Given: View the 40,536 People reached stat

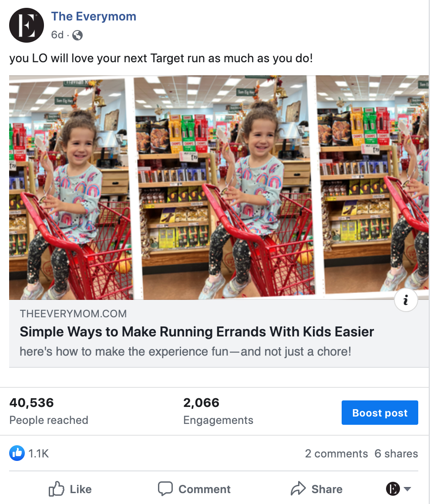Looking at the screenshot, I should click(49, 411).
